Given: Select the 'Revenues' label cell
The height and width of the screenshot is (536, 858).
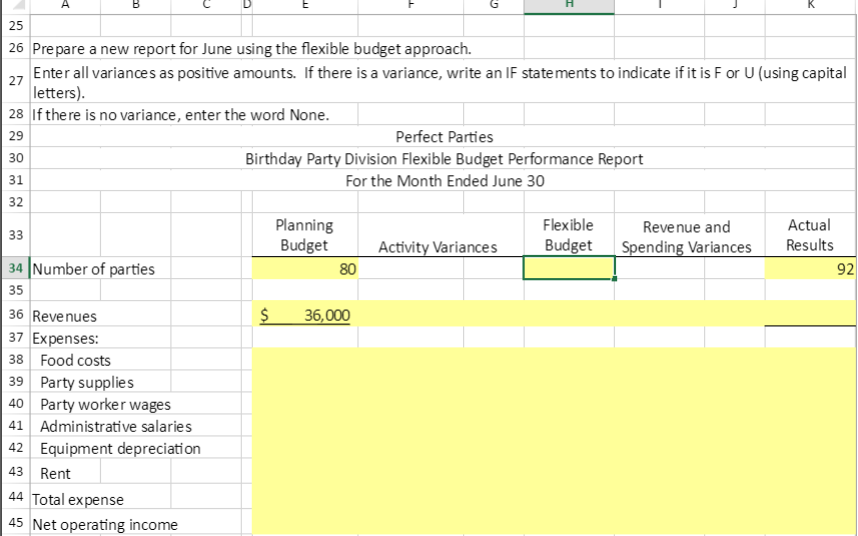Looking at the screenshot, I should pyautogui.click(x=64, y=316).
